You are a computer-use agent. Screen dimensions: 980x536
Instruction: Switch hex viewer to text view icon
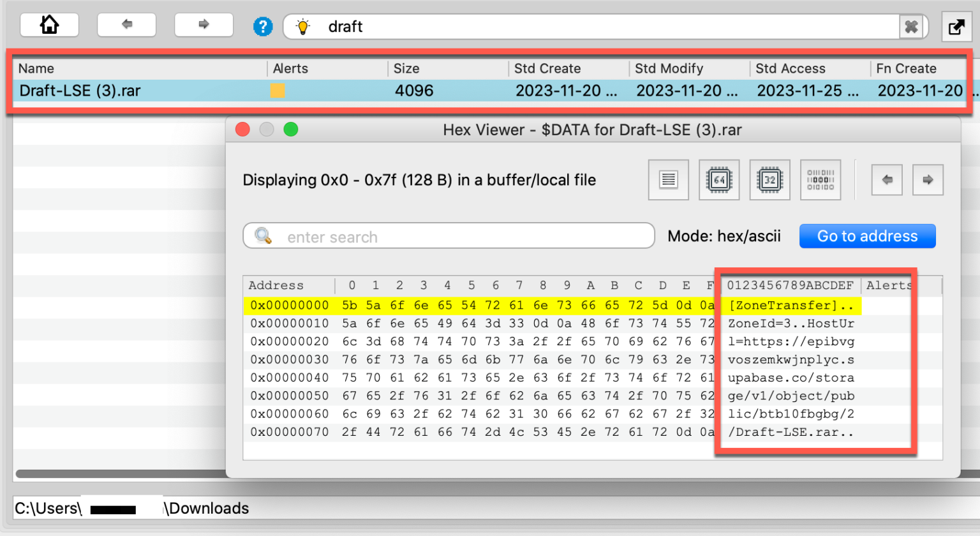pos(668,180)
